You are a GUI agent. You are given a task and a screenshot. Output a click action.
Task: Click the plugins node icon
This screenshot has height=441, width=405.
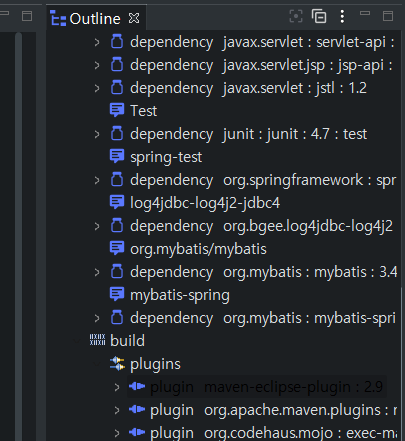(117, 364)
